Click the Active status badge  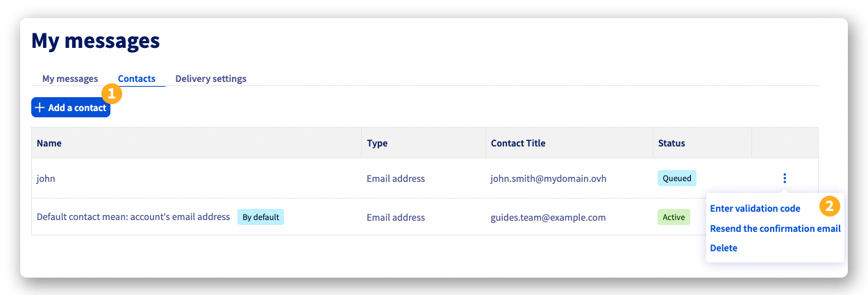[x=674, y=217]
